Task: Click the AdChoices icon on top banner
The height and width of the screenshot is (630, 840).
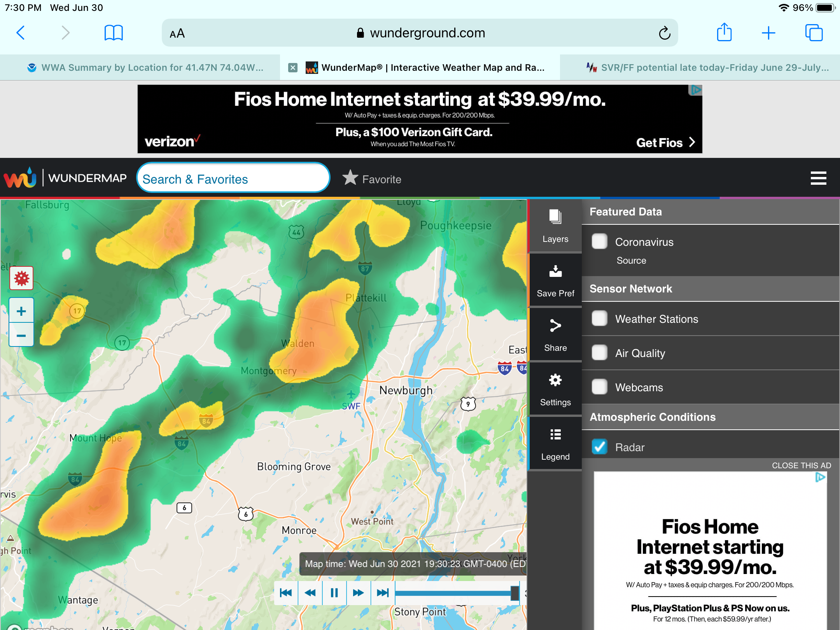Action: click(696, 90)
